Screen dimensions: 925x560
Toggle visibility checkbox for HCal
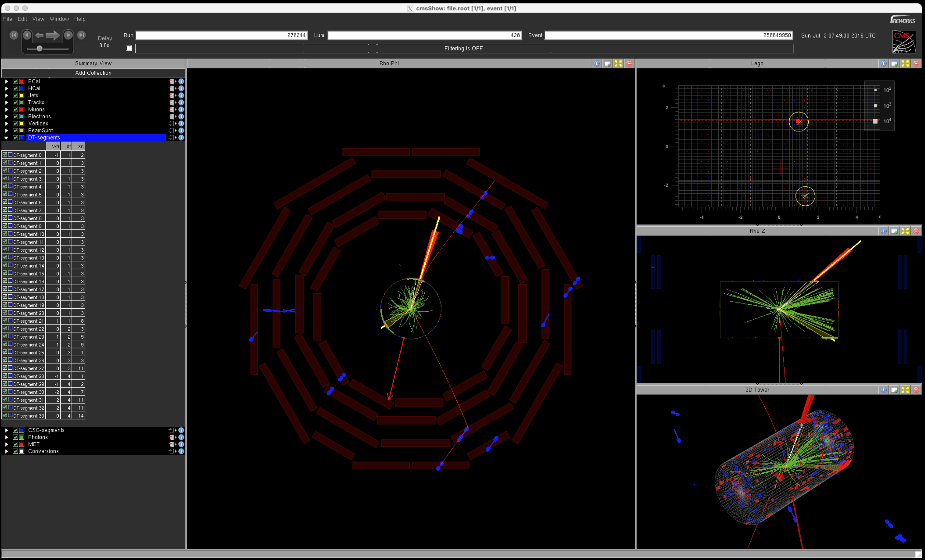(x=15, y=89)
